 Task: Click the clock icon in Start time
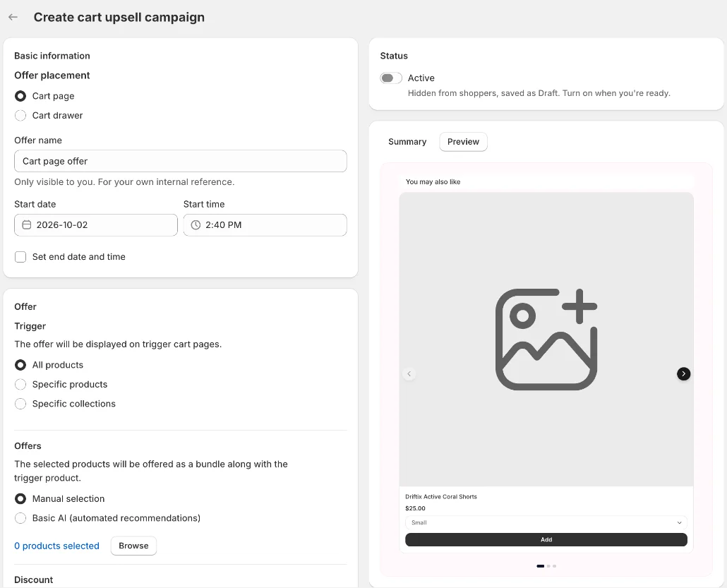pos(196,225)
